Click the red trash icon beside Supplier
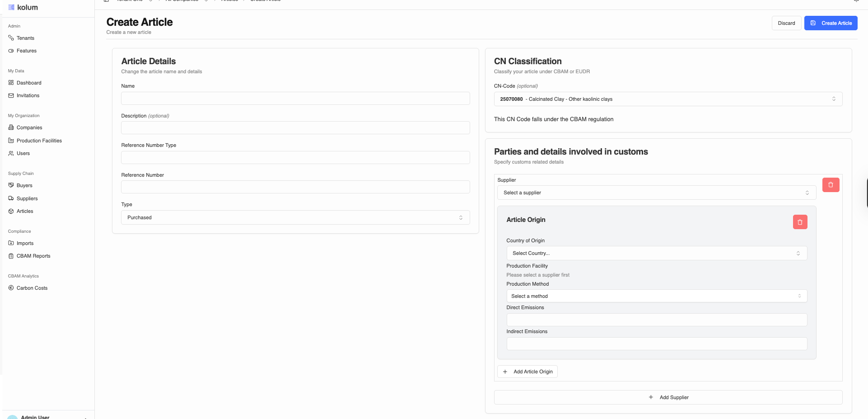This screenshot has width=868, height=419. (831, 185)
